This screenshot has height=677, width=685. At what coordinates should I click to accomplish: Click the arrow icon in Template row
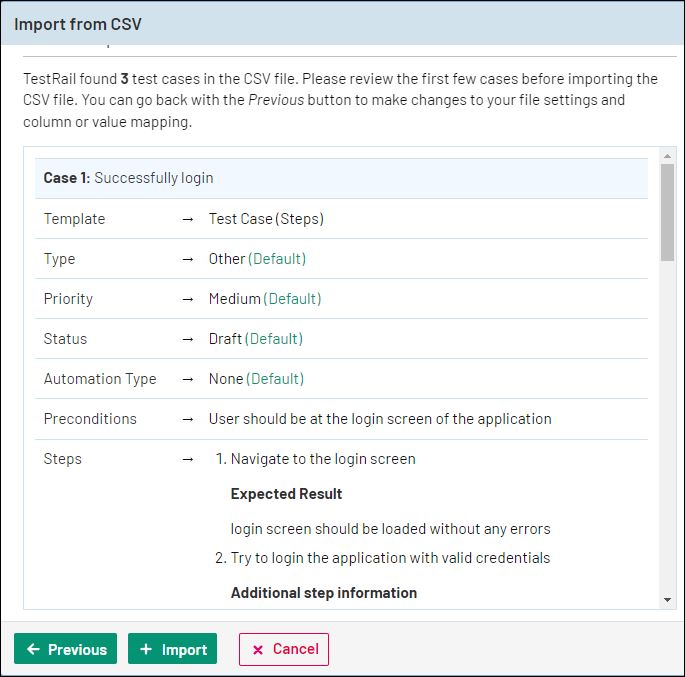click(x=188, y=219)
